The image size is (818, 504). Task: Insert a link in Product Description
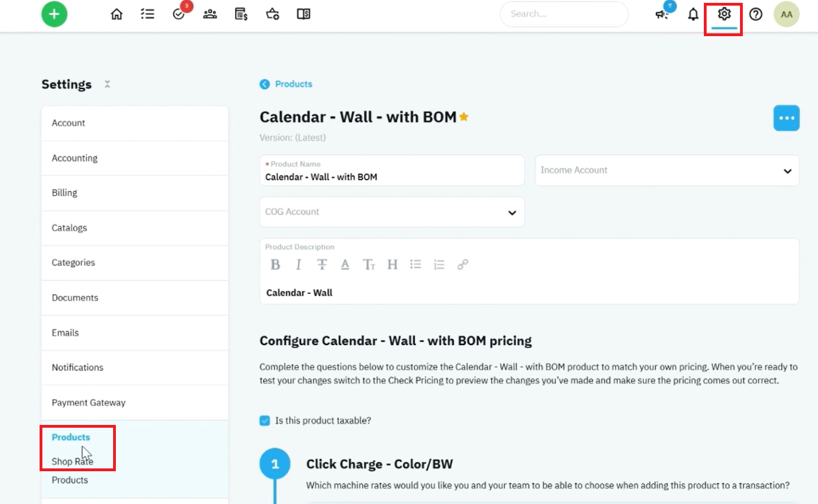pyautogui.click(x=462, y=264)
